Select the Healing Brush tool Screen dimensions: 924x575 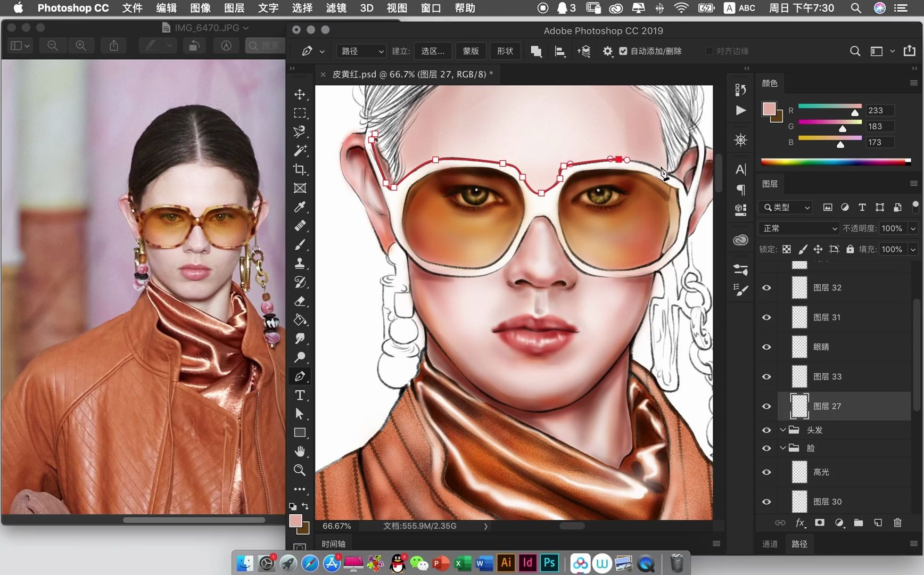300,226
